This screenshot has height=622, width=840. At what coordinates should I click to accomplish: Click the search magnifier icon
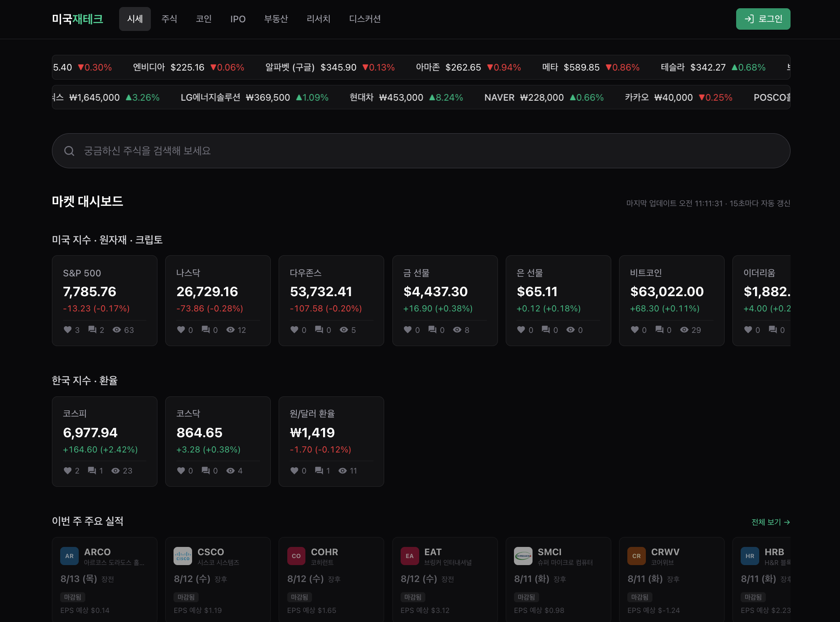[x=69, y=151]
